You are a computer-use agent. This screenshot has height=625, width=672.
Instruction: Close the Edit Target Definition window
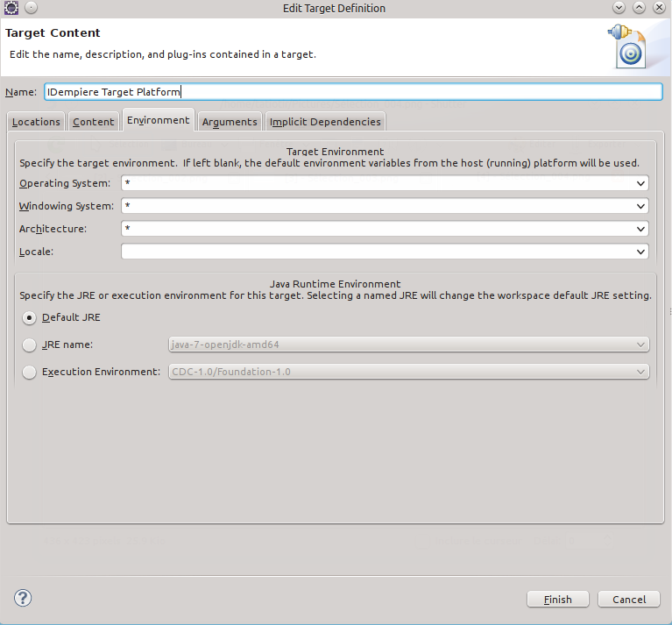660,8
